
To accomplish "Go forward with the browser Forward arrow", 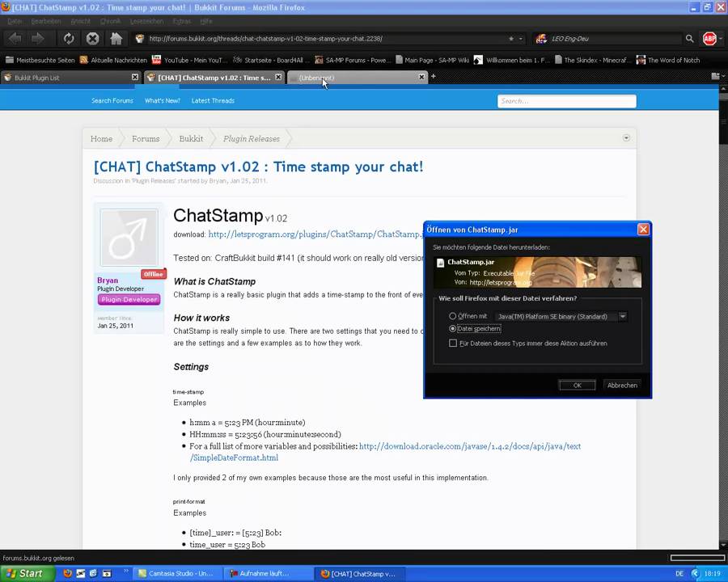I will [x=38, y=39].
